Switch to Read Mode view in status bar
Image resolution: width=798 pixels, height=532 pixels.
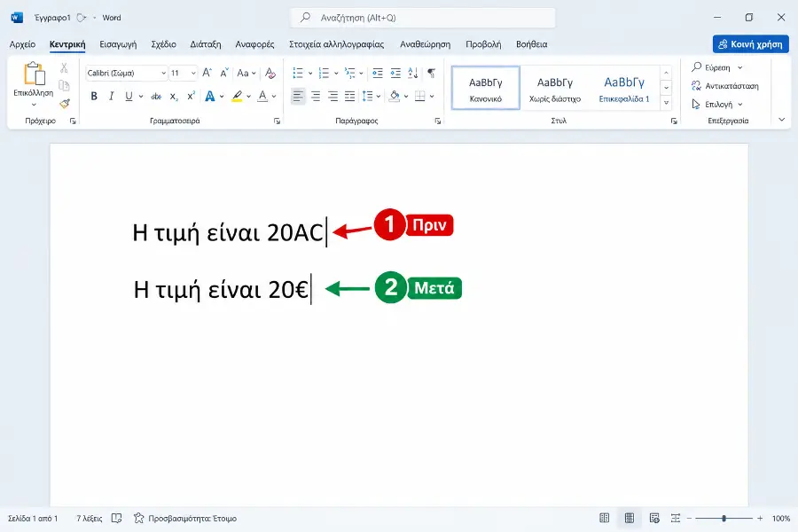point(604,518)
